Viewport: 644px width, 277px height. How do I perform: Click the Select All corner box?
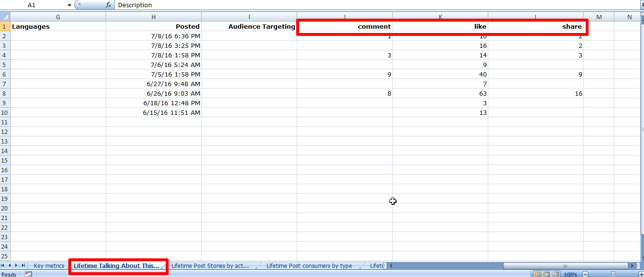click(5, 17)
